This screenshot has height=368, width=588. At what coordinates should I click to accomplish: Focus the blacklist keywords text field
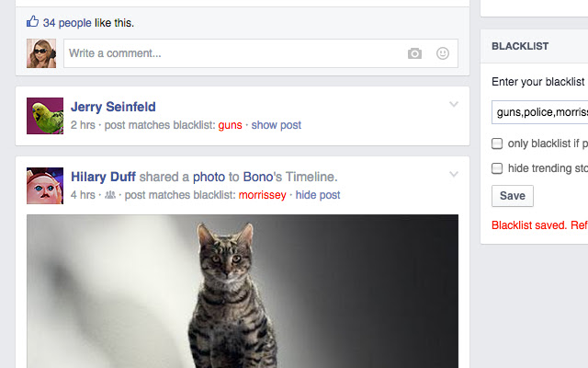540,112
